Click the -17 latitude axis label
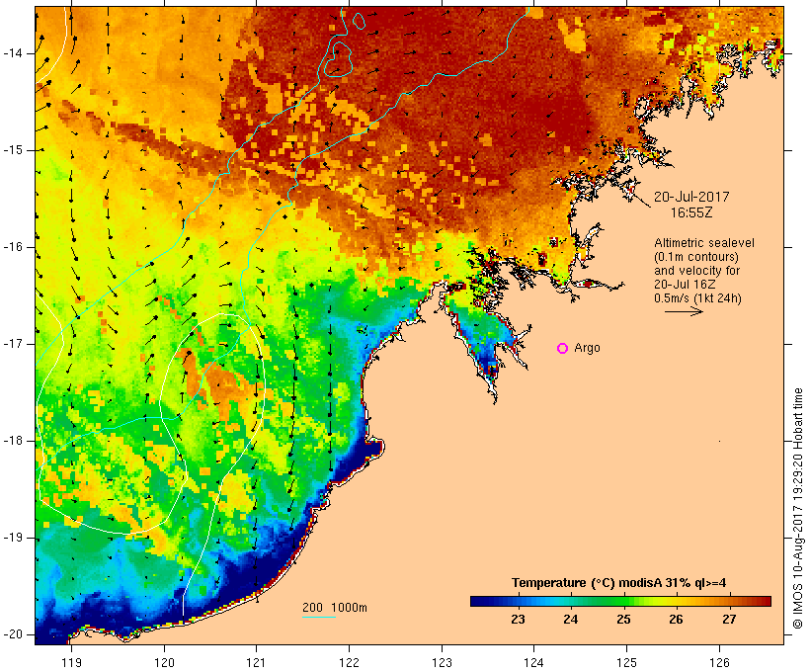Viewport: 810px width, 672px height. [x=13, y=344]
